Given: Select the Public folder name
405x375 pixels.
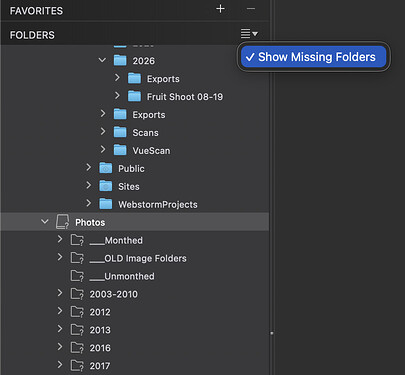Looking at the screenshot, I should (x=131, y=169).
